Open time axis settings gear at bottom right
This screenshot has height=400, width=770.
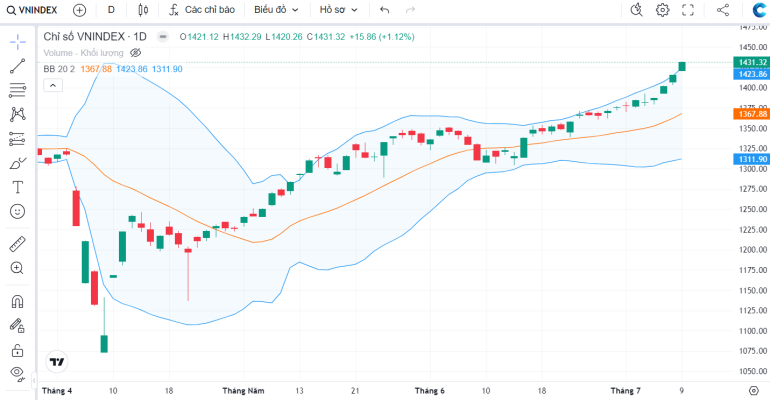click(x=754, y=391)
